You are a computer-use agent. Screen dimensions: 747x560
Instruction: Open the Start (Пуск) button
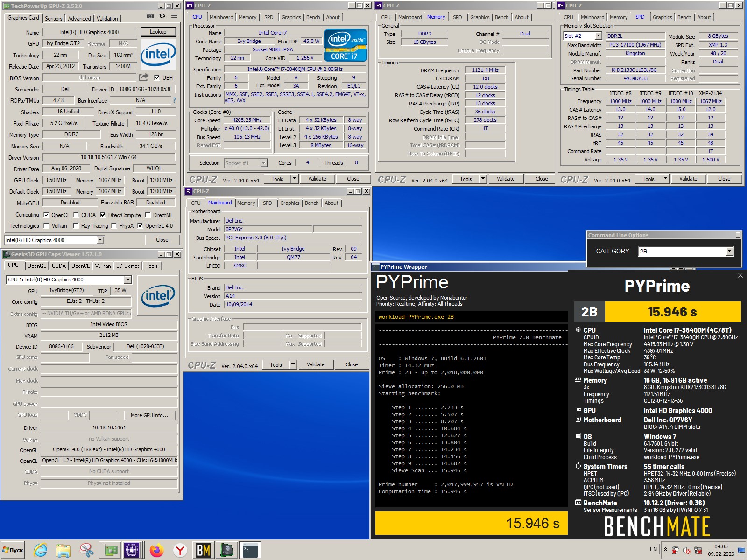click(13, 550)
